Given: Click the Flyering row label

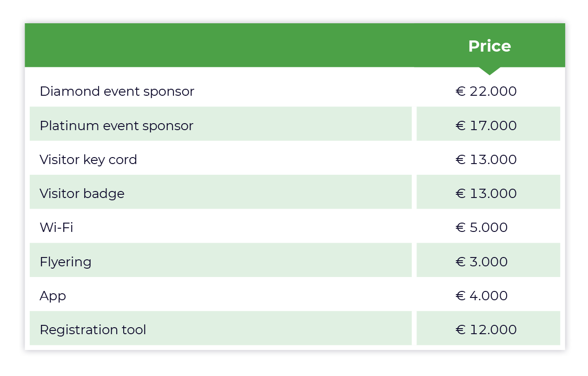Looking at the screenshot, I should 66,262.
